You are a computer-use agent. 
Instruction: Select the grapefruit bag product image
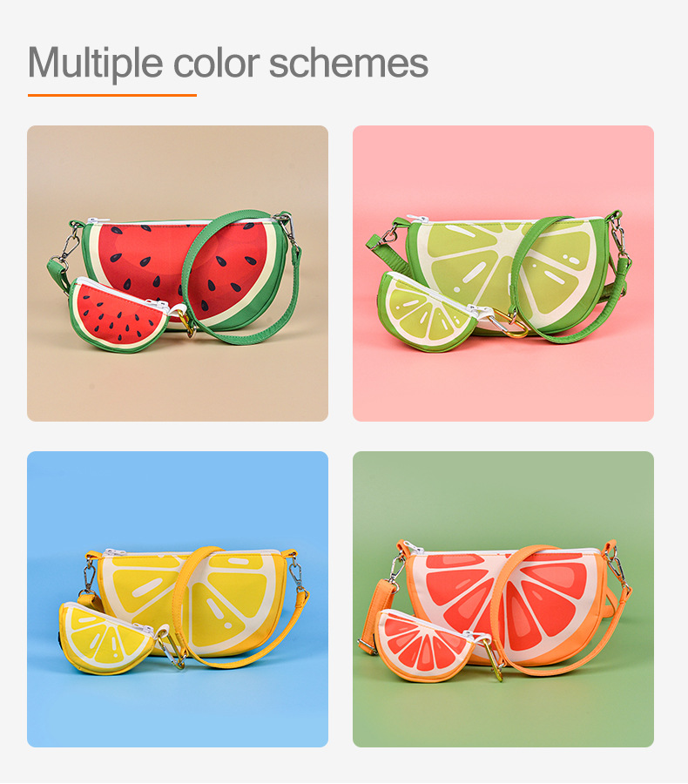pyautogui.click(x=503, y=599)
